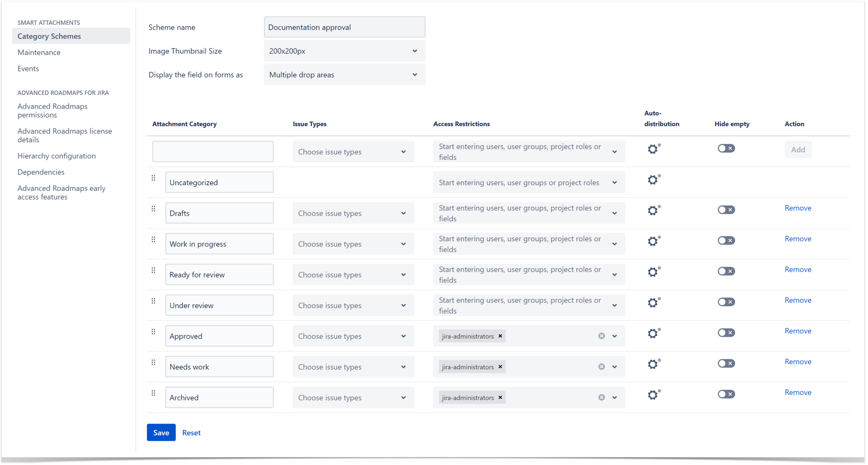868x465 pixels.
Task: Toggle Hide empty for Work in progress
Action: click(x=726, y=240)
